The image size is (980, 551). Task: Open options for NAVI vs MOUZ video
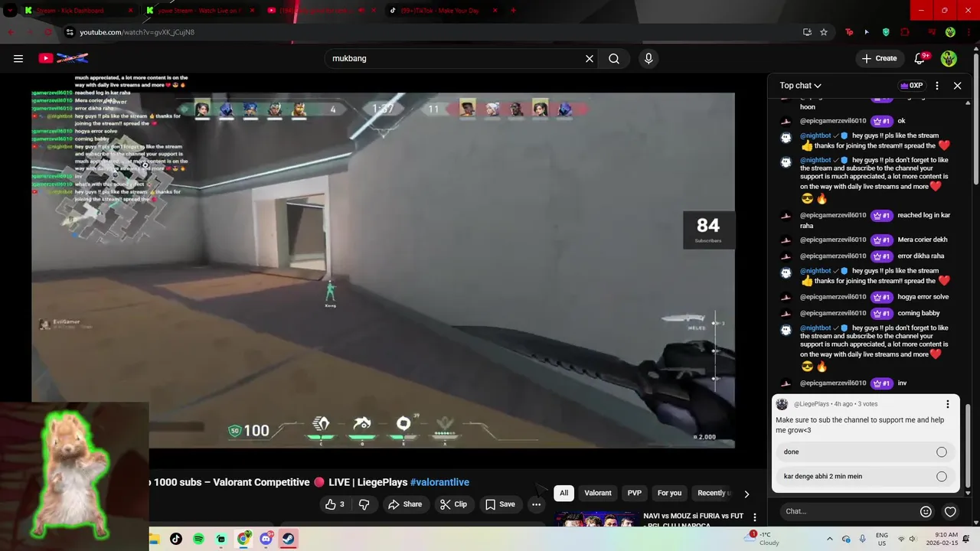point(755,517)
